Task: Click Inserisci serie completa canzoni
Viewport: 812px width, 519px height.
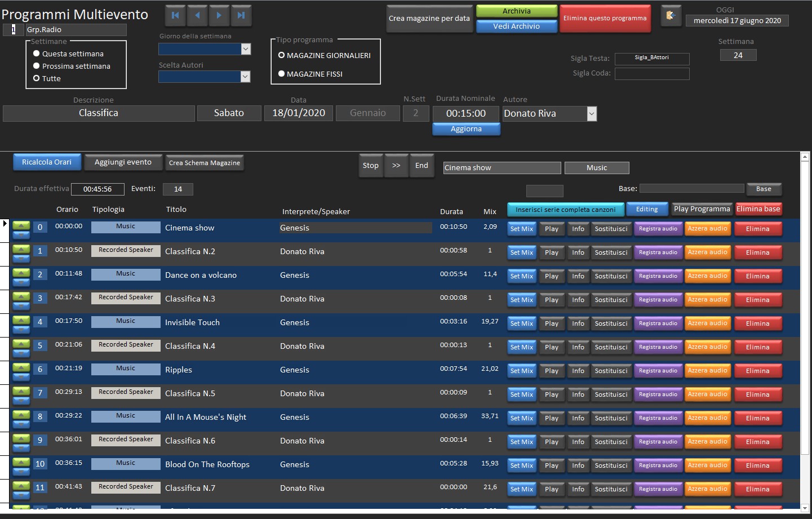Action: (565, 209)
